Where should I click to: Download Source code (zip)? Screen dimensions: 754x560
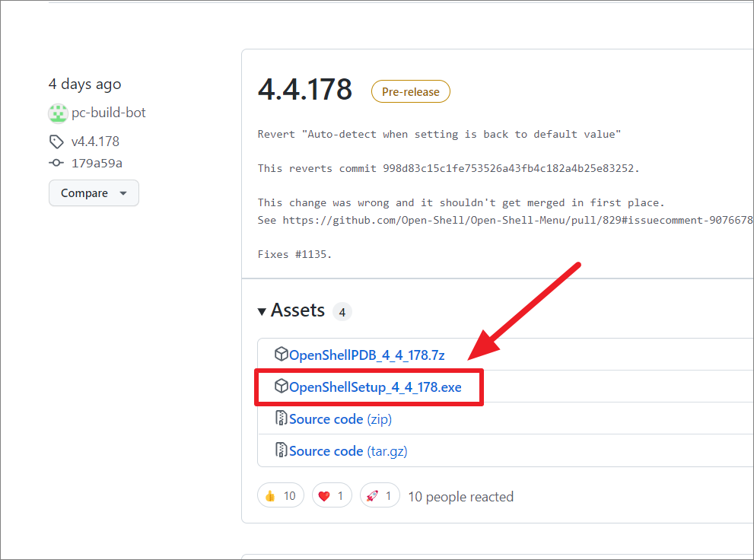click(340, 419)
